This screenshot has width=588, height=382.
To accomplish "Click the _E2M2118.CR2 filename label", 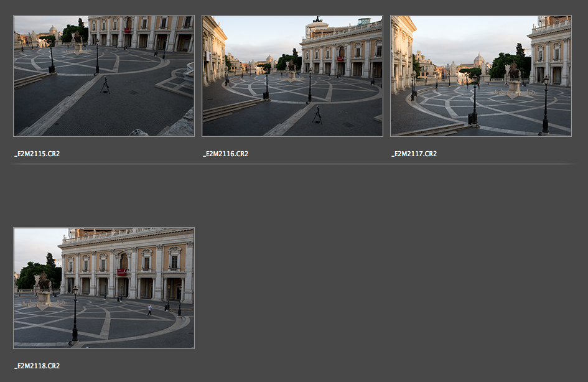I will pyautogui.click(x=37, y=366).
